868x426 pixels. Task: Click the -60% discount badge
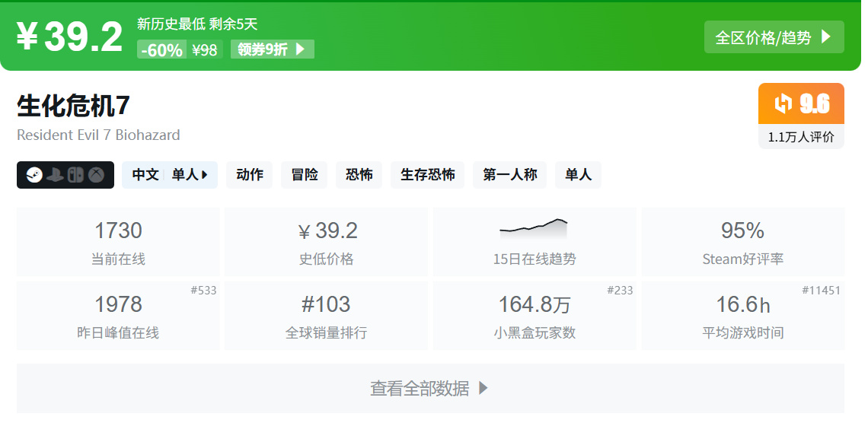pyautogui.click(x=161, y=49)
